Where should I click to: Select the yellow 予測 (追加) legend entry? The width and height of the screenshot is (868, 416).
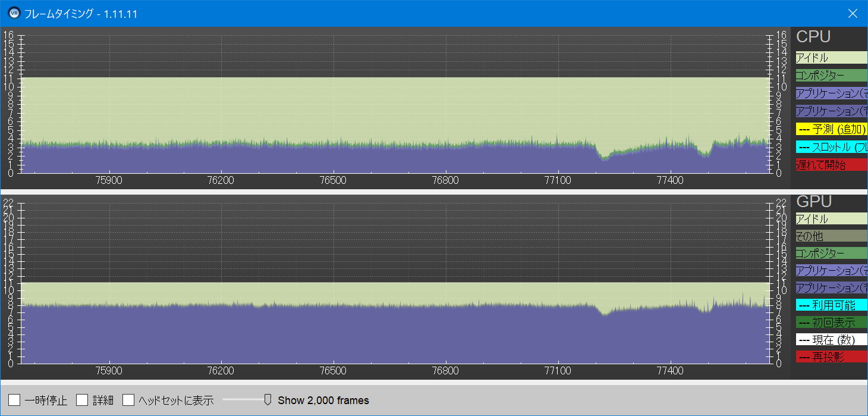[831, 129]
